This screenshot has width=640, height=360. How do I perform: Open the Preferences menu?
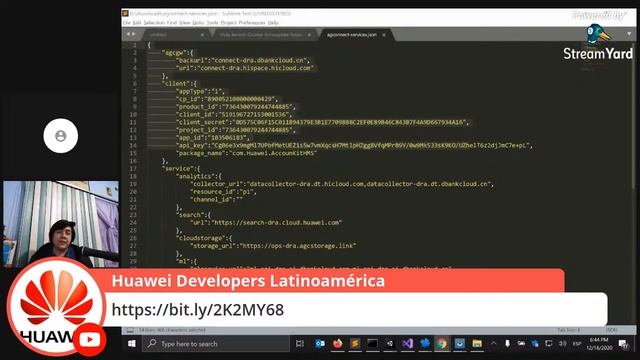tap(252, 23)
